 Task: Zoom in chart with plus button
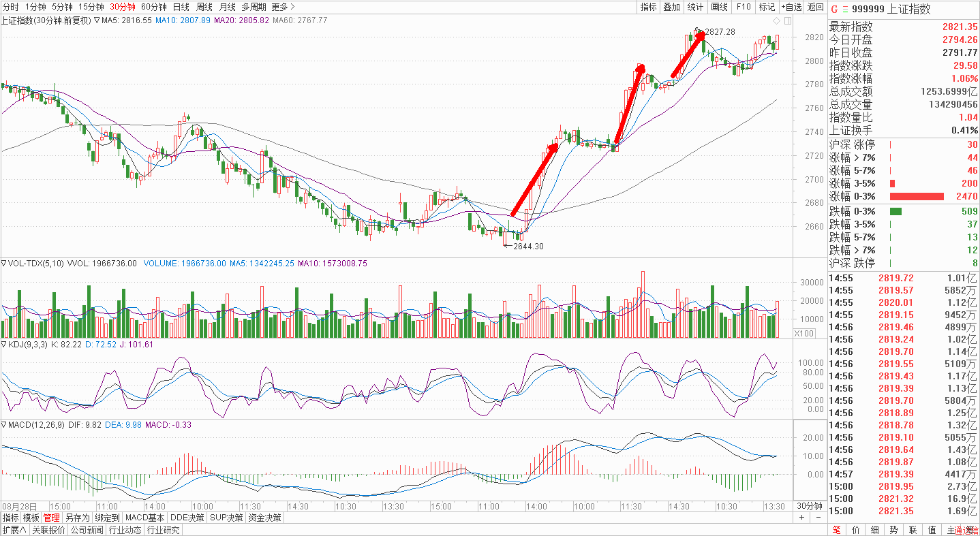[802, 518]
